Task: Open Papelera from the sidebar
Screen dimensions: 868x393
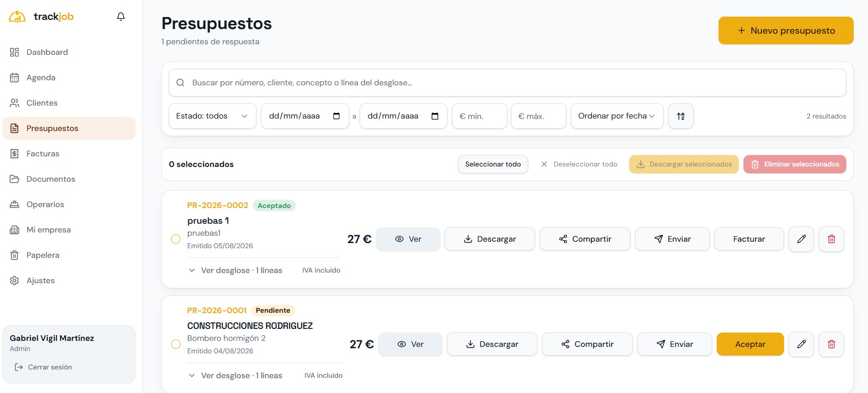Action: [69, 255]
